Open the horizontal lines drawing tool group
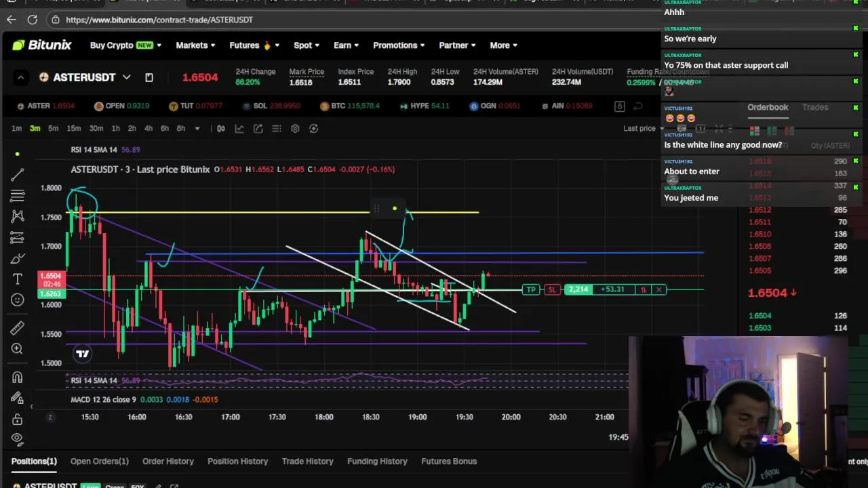The width and height of the screenshot is (868, 488). click(18, 196)
